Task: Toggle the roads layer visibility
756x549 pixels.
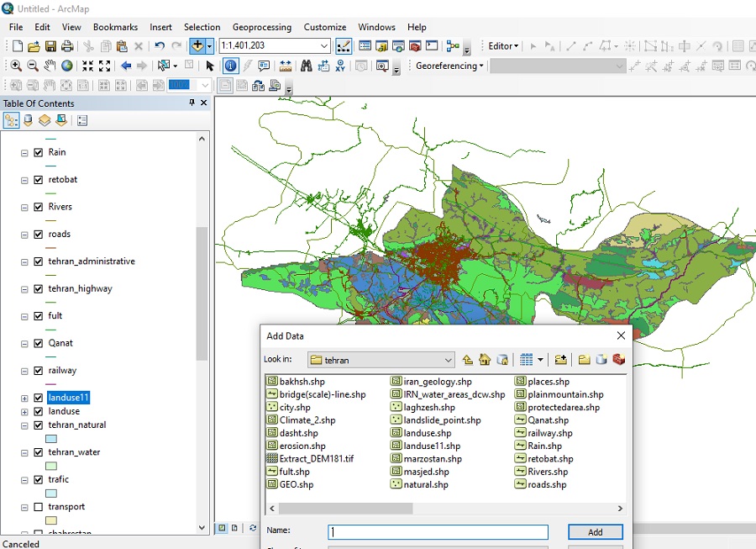Action: click(x=39, y=235)
